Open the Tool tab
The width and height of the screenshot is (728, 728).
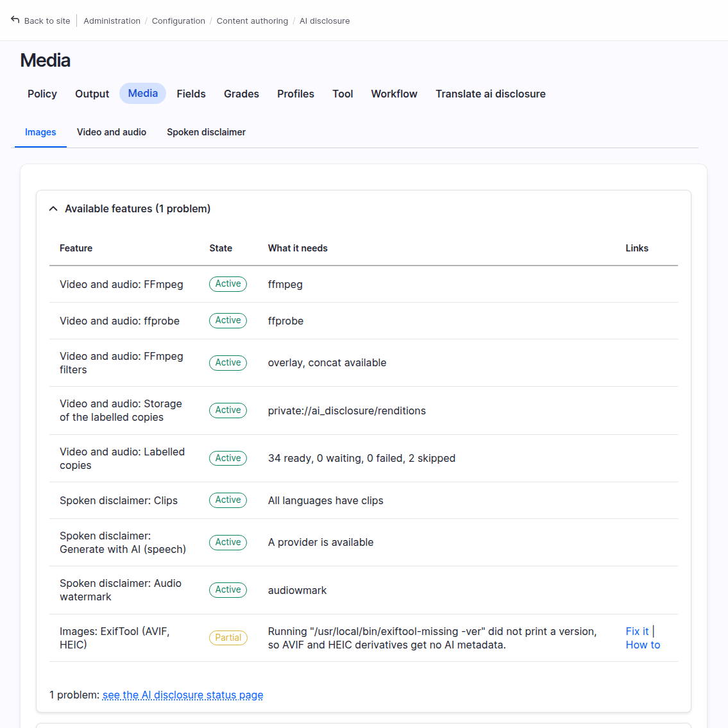coord(343,94)
